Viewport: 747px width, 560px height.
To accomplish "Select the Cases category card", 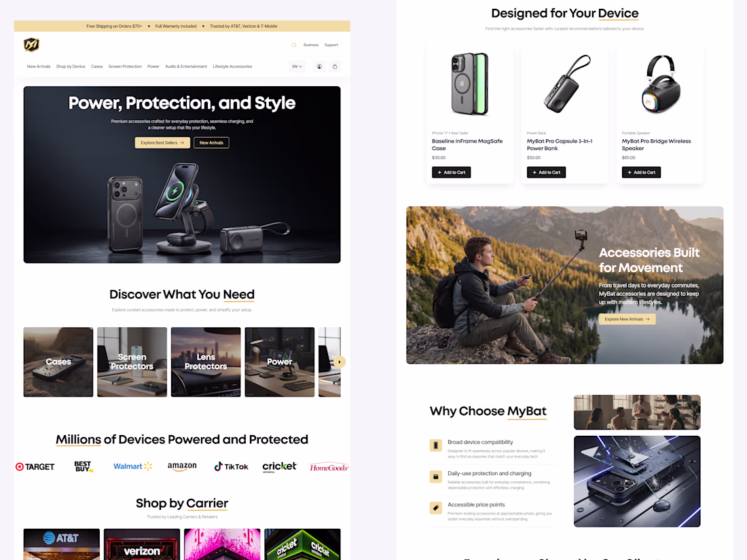I will tap(58, 362).
